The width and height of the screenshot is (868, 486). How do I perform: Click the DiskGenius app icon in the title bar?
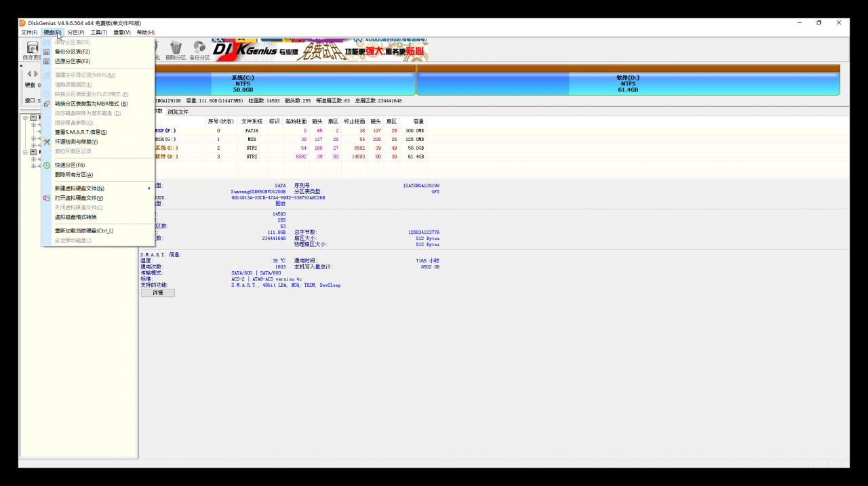tap(22, 22)
